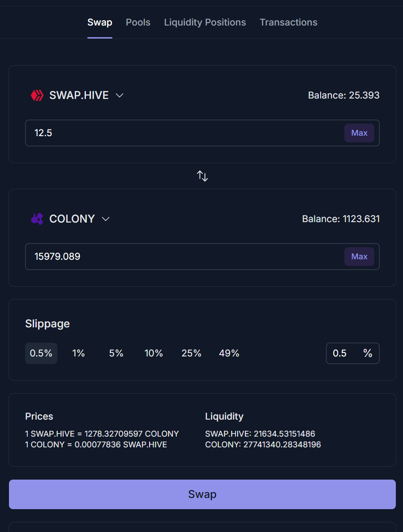
Task: Select the 1% slippage option
Action: [x=78, y=353]
